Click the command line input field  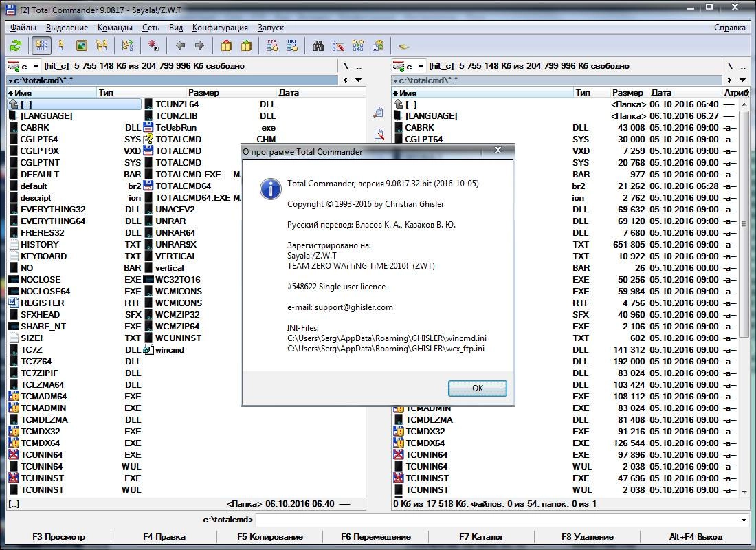[497, 520]
